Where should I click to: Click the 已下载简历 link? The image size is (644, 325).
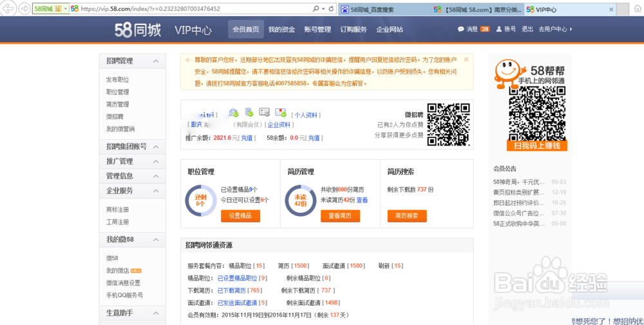pos(232,291)
